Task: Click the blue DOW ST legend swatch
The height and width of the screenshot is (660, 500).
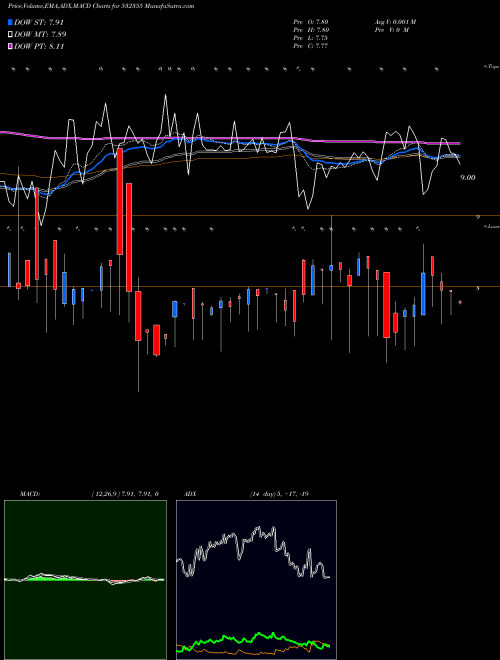Action: (x=11, y=22)
